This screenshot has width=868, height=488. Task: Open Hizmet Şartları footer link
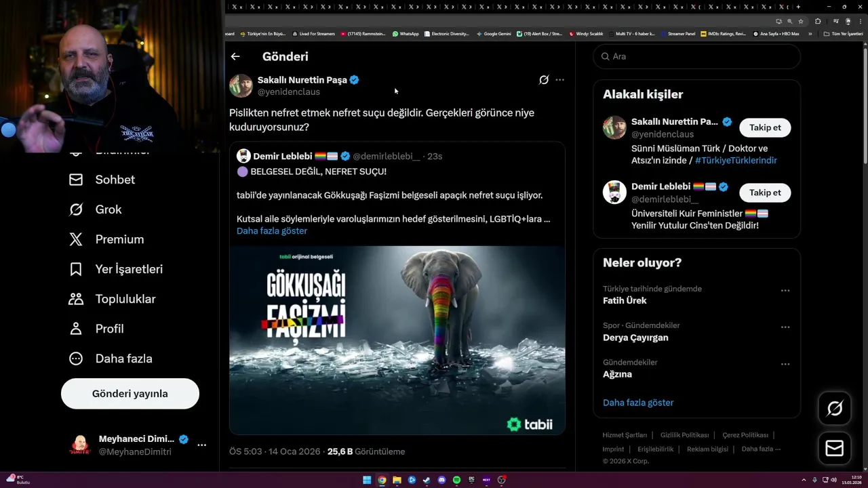625,435
